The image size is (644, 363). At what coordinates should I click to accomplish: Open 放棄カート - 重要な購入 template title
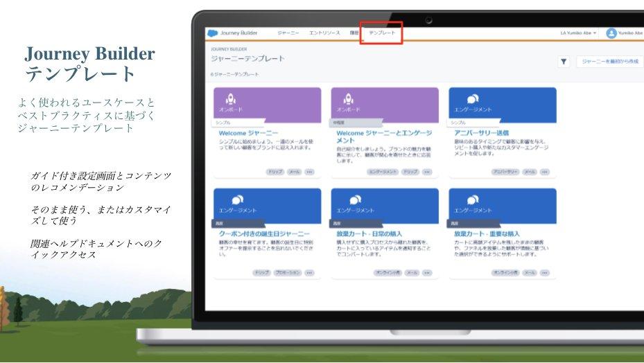point(486,233)
